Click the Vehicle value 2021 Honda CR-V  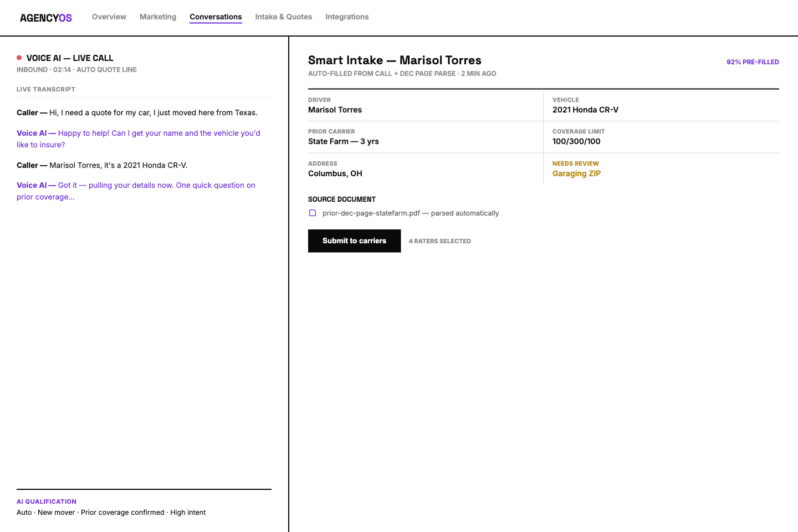coord(585,110)
